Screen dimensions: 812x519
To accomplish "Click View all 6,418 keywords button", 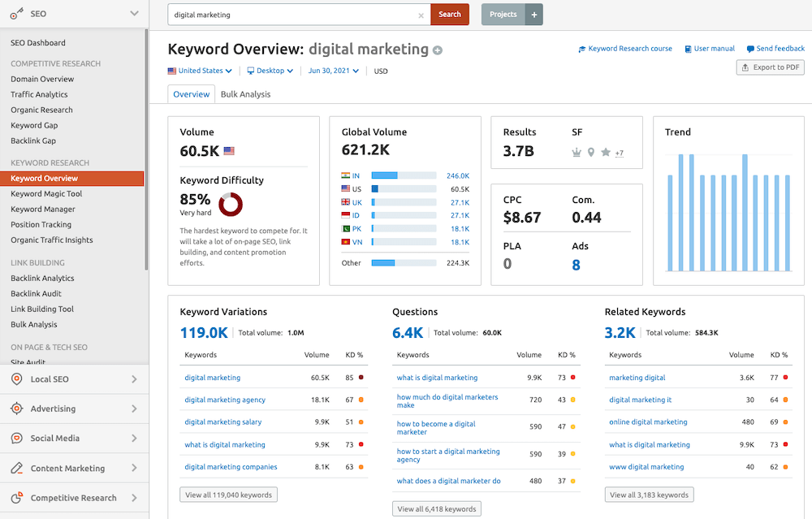I will point(437,508).
